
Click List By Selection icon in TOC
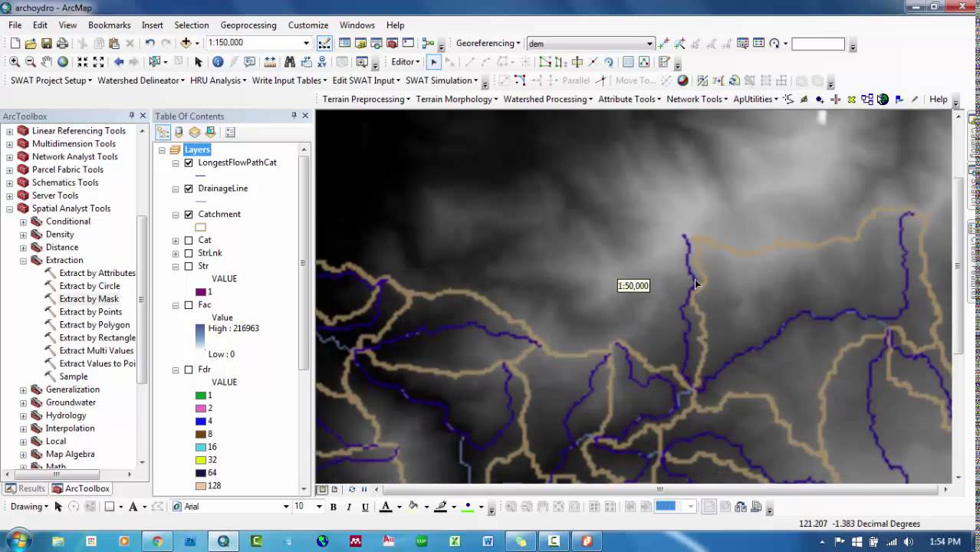pos(210,133)
